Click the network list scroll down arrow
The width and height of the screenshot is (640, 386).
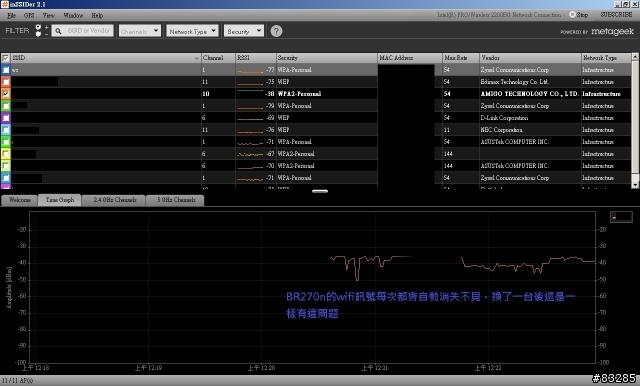coord(635,185)
